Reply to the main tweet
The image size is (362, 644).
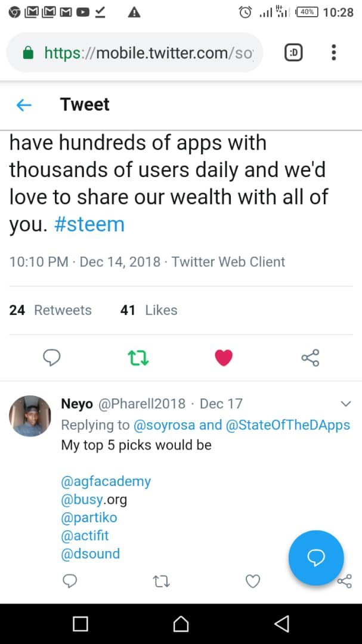(52, 357)
